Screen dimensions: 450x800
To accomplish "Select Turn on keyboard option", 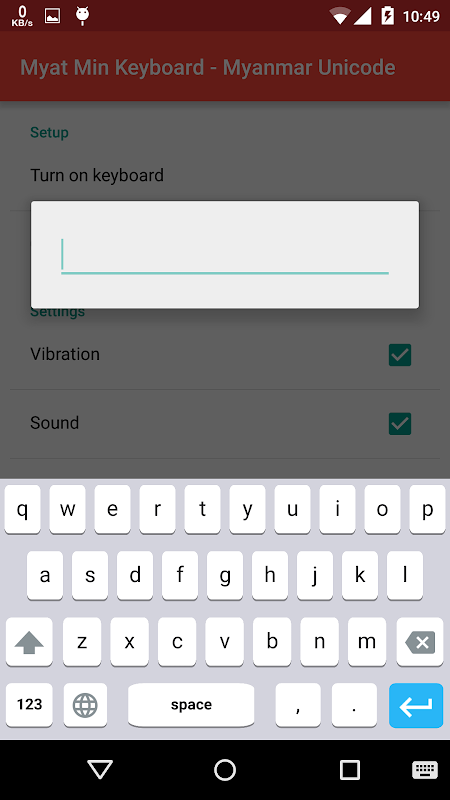I will coord(97,176).
